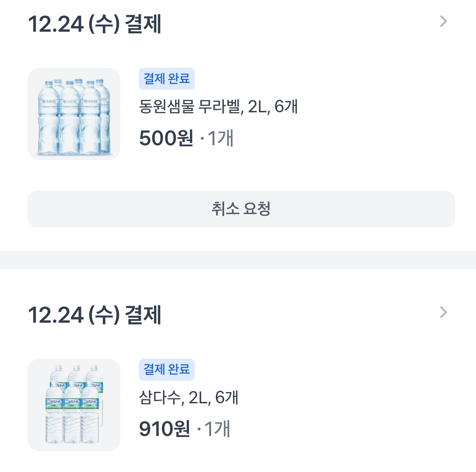Tap the bullet dot after 910원
This screenshot has height=472, width=476.
pyautogui.click(x=199, y=429)
